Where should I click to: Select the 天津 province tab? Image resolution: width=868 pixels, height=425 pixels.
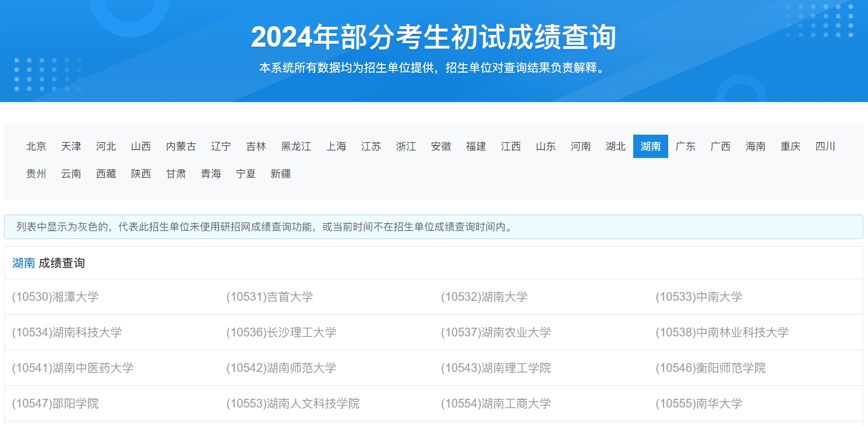click(x=71, y=146)
